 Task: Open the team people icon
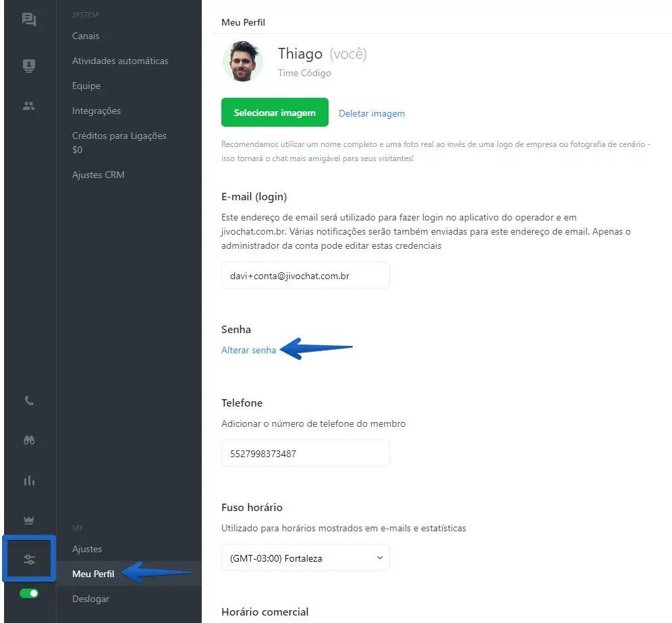[x=28, y=106]
